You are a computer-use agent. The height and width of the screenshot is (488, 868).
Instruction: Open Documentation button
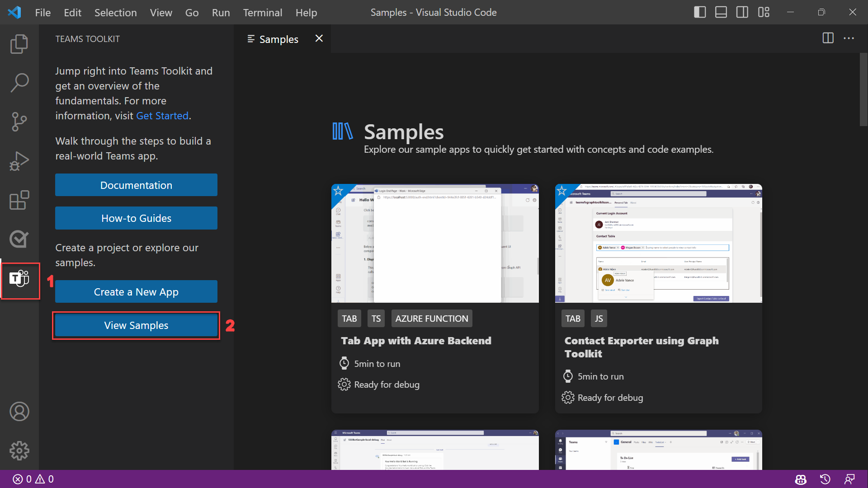[x=136, y=185]
